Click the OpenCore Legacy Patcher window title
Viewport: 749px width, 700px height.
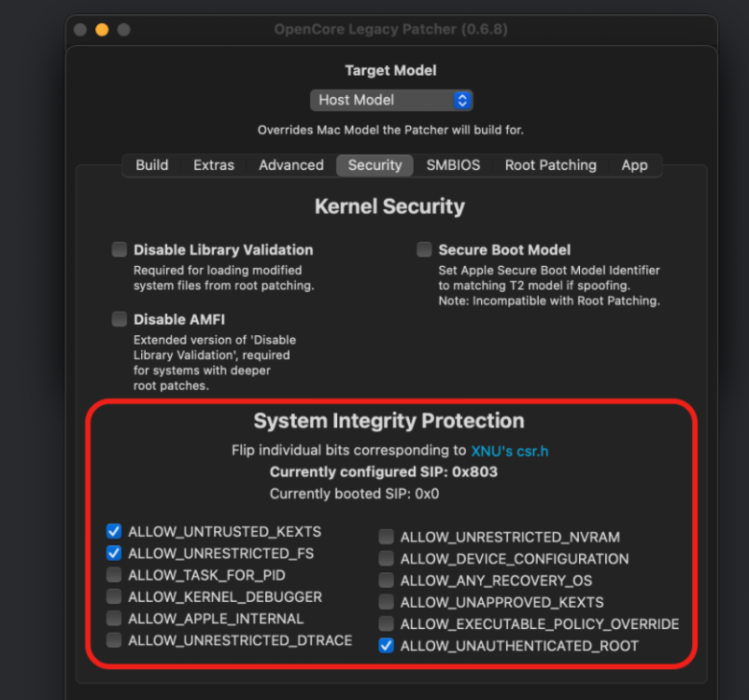coord(390,29)
